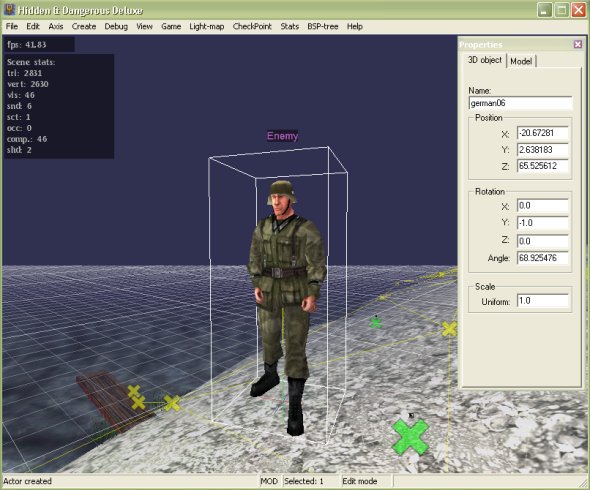Select the small green X checkpoint marker
Image resolution: width=590 pixels, height=490 pixels.
tap(376, 323)
